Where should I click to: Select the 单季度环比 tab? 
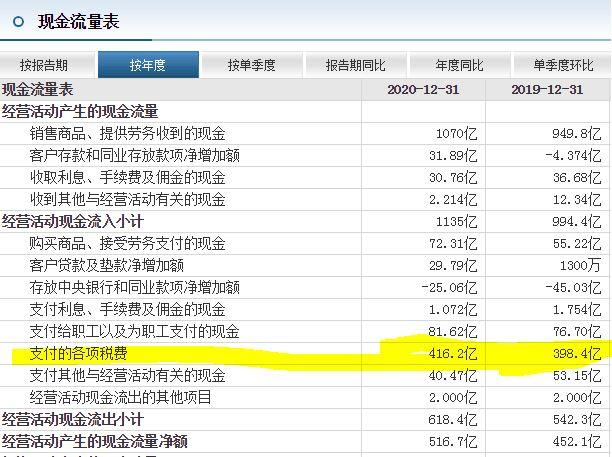click(x=562, y=65)
